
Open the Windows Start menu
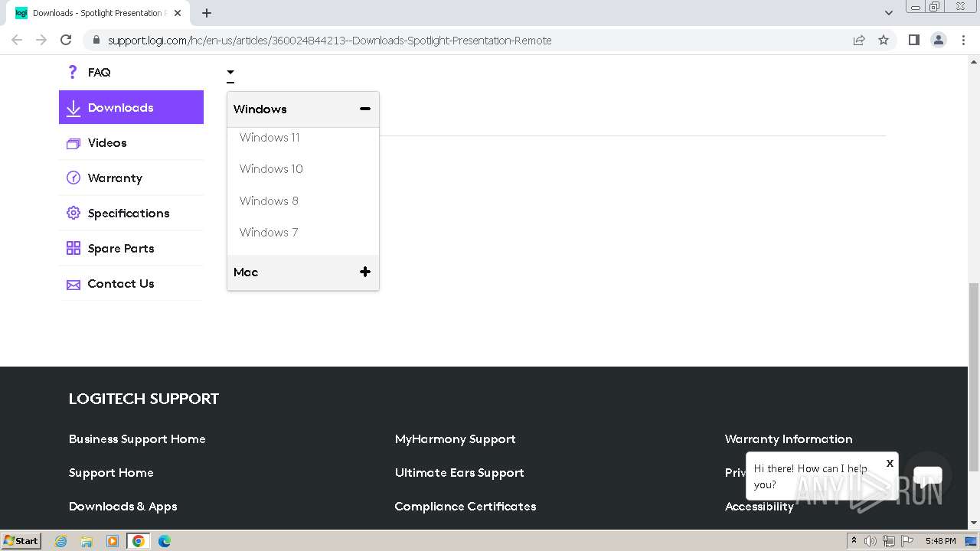click(x=21, y=540)
